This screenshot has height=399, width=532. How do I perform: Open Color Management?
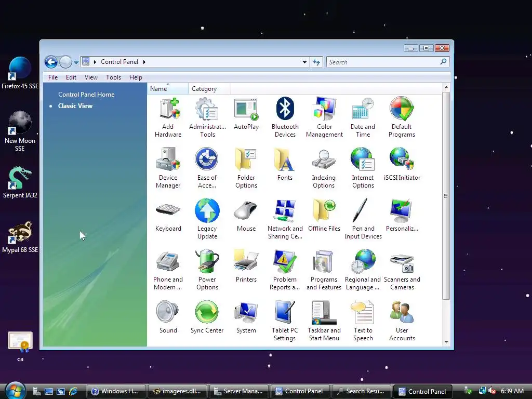pos(324,117)
